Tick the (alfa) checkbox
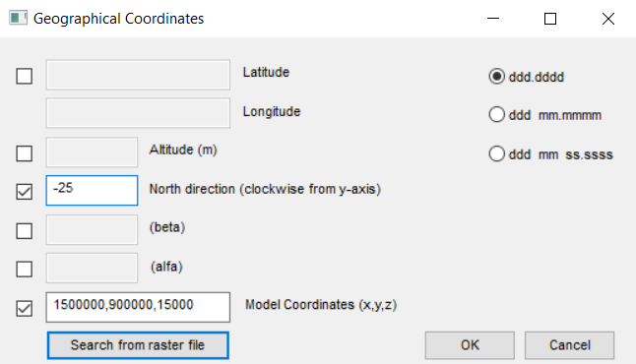636x364 pixels. coord(25,269)
